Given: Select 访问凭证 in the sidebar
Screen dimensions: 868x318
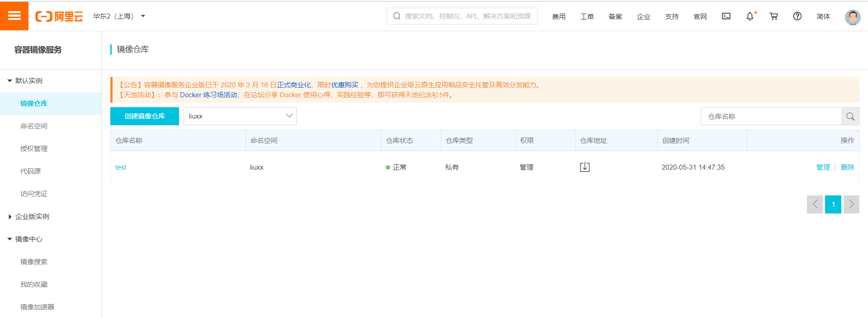Looking at the screenshot, I should click(x=34, y=194).
